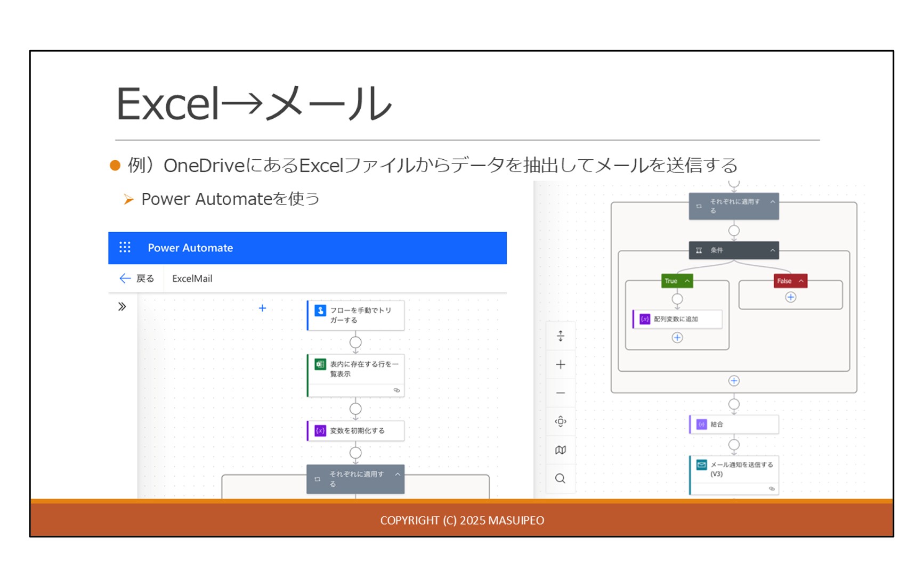Click the ExcelMail flow name

point(192,279)
